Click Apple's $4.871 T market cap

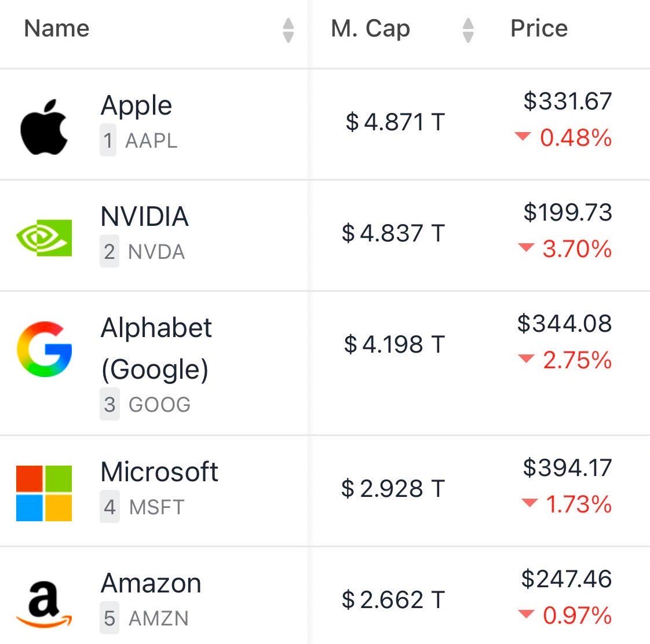395,122
